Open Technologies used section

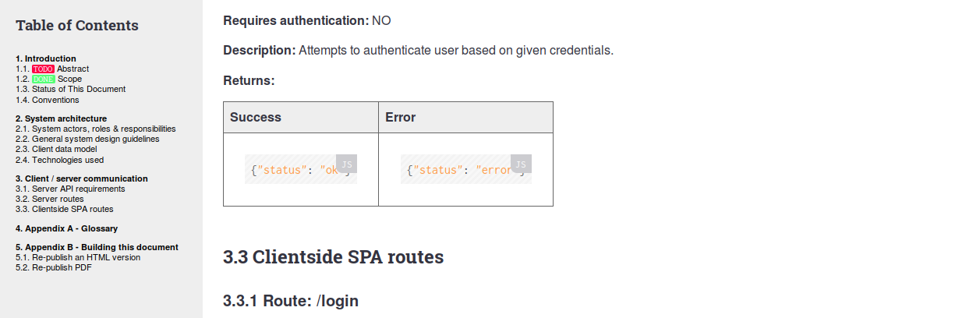tap(59, 160)
